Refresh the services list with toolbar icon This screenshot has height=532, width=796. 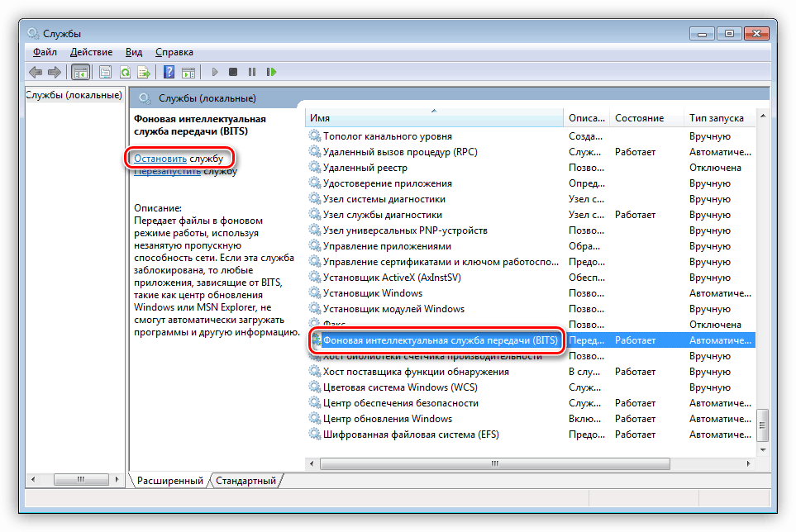[126, 72]
